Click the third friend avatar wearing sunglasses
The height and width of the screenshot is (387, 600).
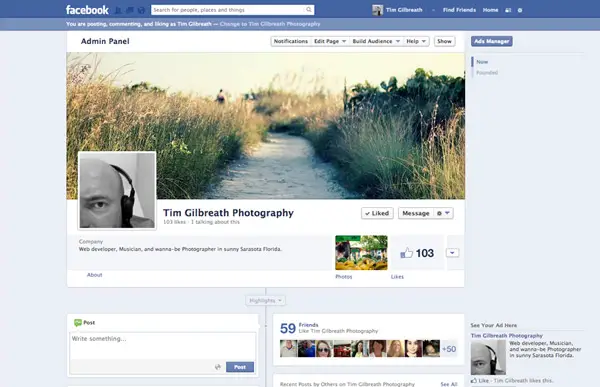pyautogui.click(x=324, y=349)
